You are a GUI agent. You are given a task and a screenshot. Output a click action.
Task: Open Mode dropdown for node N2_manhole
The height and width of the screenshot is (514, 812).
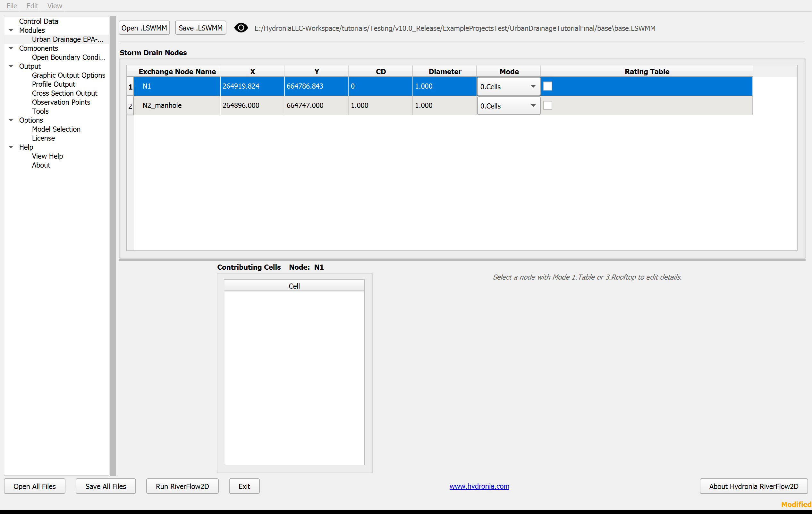[509, 106]
